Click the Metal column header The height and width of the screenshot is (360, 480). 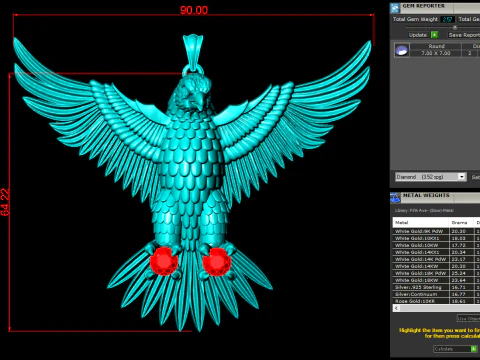pos(421,222)
